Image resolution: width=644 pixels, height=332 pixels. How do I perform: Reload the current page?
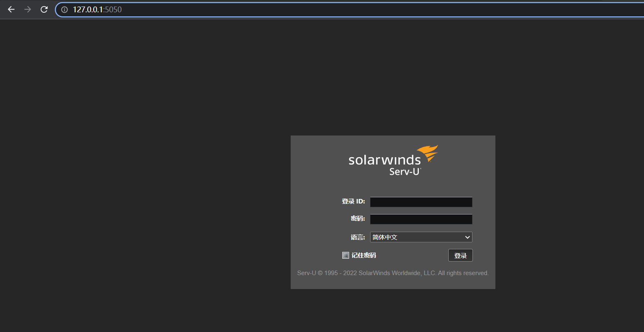click(44, 9)
